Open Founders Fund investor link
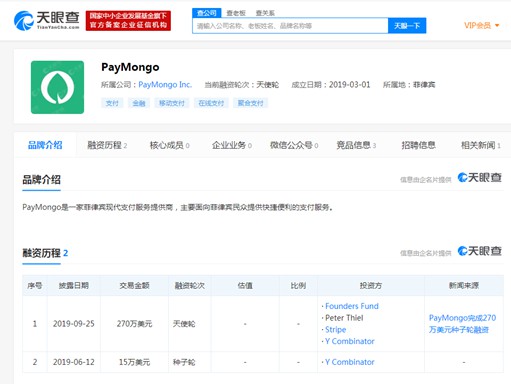The width and height of the screenshot is (511, 384). coord(352,306)
